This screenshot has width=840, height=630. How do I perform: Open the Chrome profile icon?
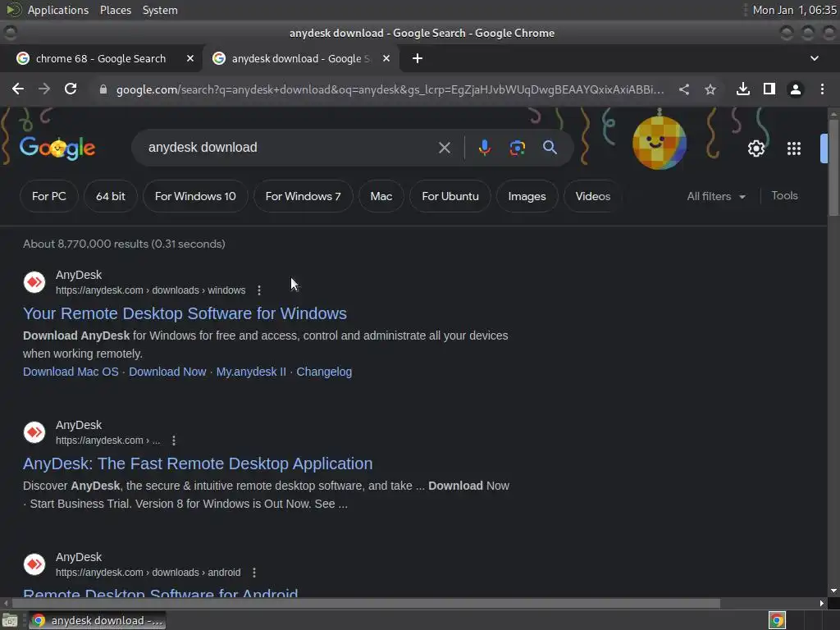coord(796,89)
